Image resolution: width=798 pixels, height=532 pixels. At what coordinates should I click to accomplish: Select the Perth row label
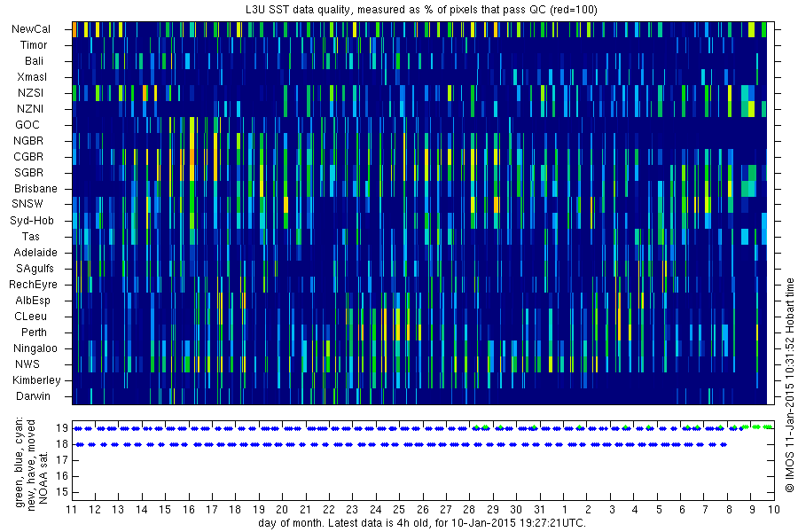(34, 332)
